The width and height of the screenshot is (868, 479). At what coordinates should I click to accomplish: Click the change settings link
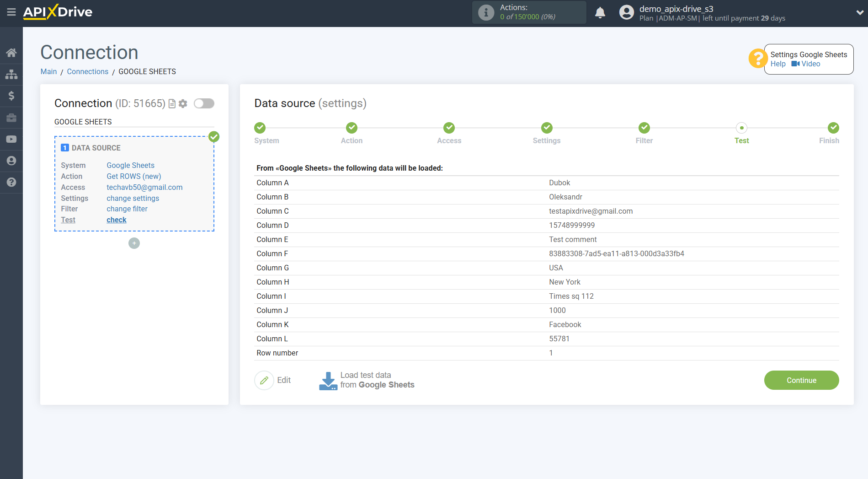coord(133,198)
